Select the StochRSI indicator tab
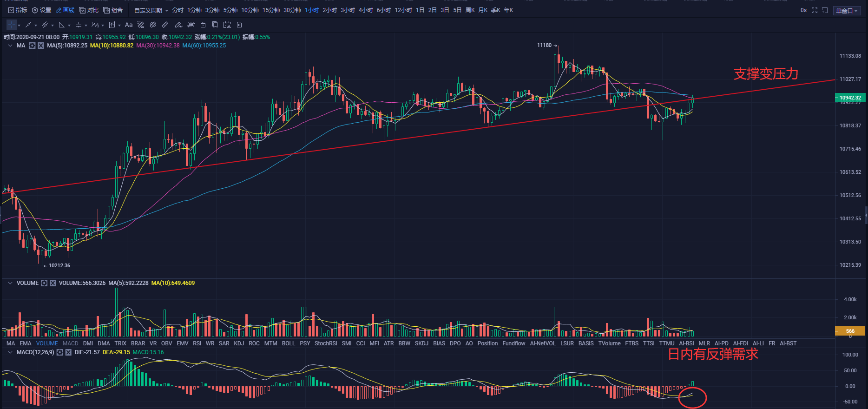Screen dimensions: 868x409 click(x=326, y=343)
